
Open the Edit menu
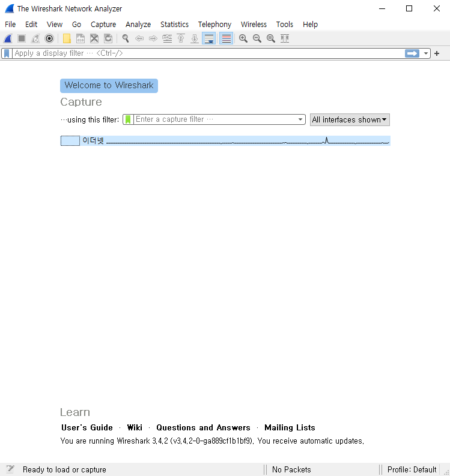(31, 24)
